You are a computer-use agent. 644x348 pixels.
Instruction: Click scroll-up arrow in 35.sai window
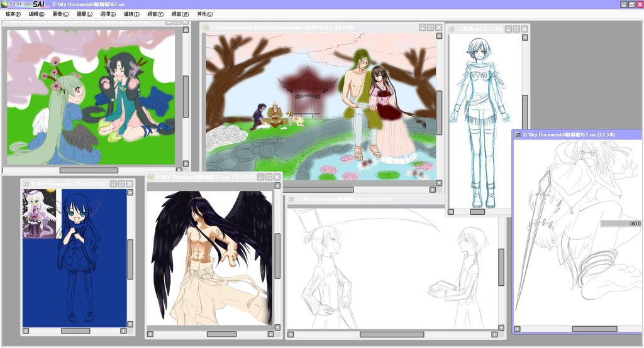[130, 192]
